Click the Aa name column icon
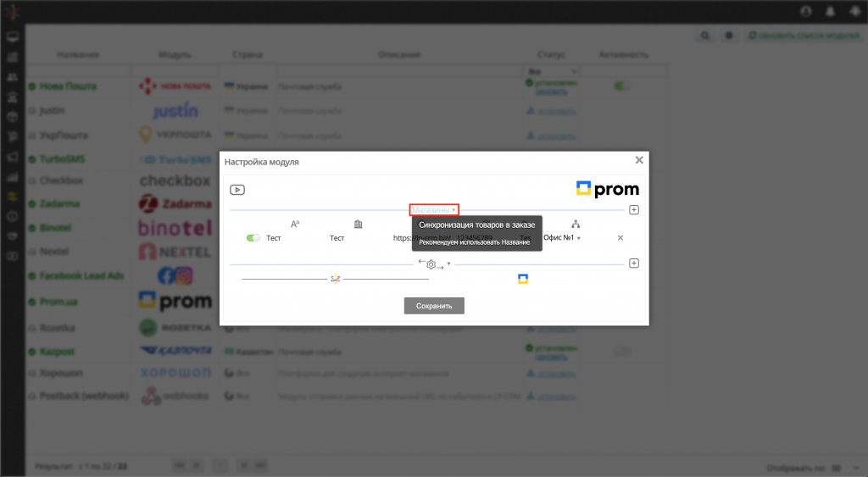The image size is (868, 477). [295, 225]
